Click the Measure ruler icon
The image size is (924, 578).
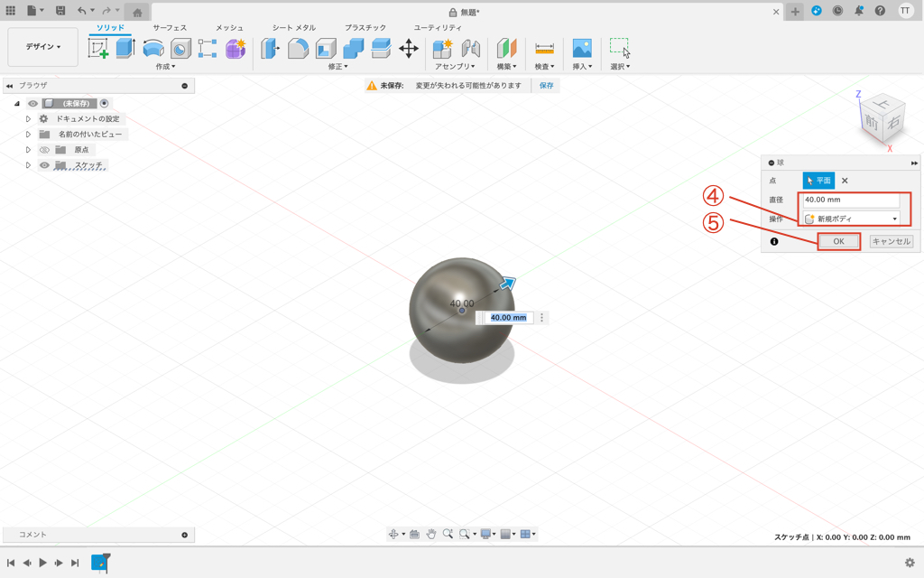click(544, 49)
